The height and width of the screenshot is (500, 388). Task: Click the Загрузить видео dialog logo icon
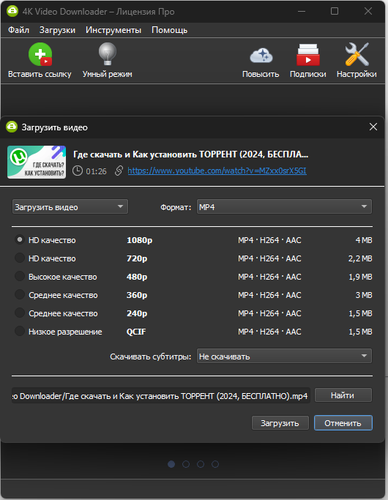pos(12,127)
